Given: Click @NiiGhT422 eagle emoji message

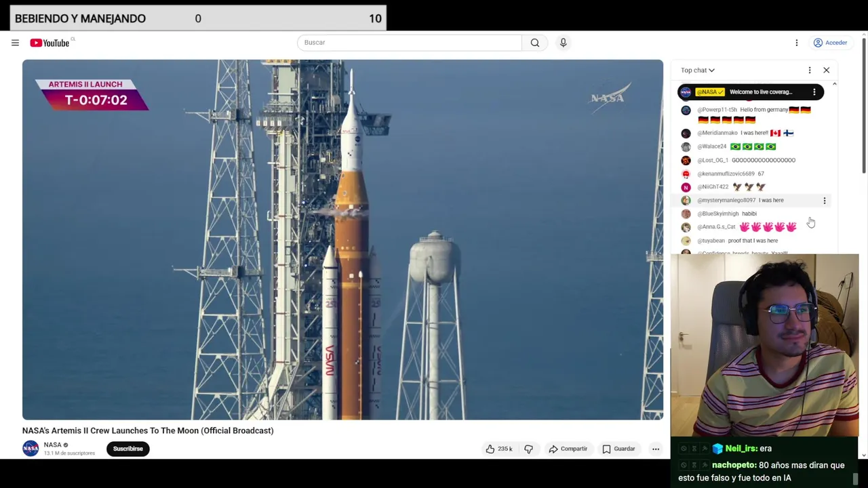Looking at the screenshot, I should click(753, 187).
